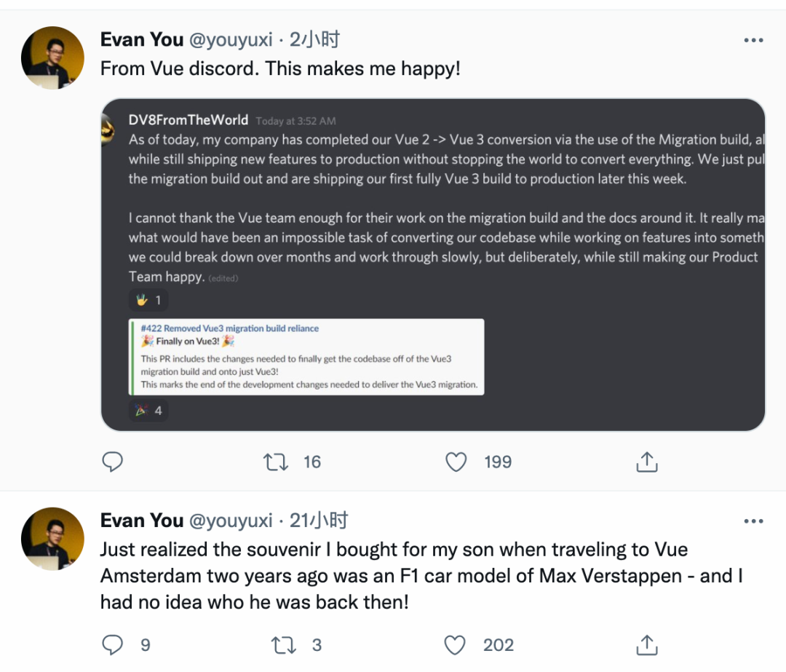Viewport: 786px width, 672px height.
Task: Open more options menu on second tweet
Action: click(753, 521)
